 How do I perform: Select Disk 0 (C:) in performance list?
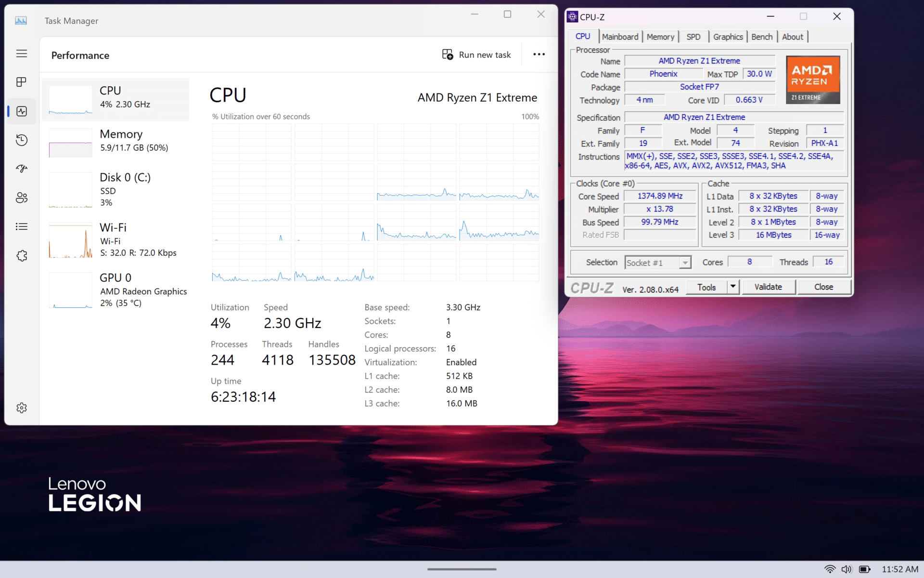click(115, 190)
